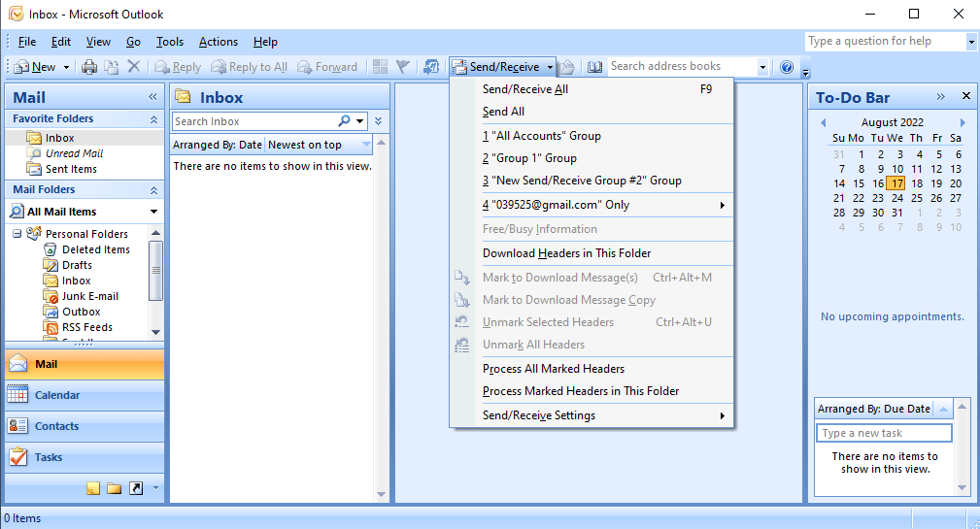
Task: Click the Mail navigation button
Action: (x=84, y=364)
